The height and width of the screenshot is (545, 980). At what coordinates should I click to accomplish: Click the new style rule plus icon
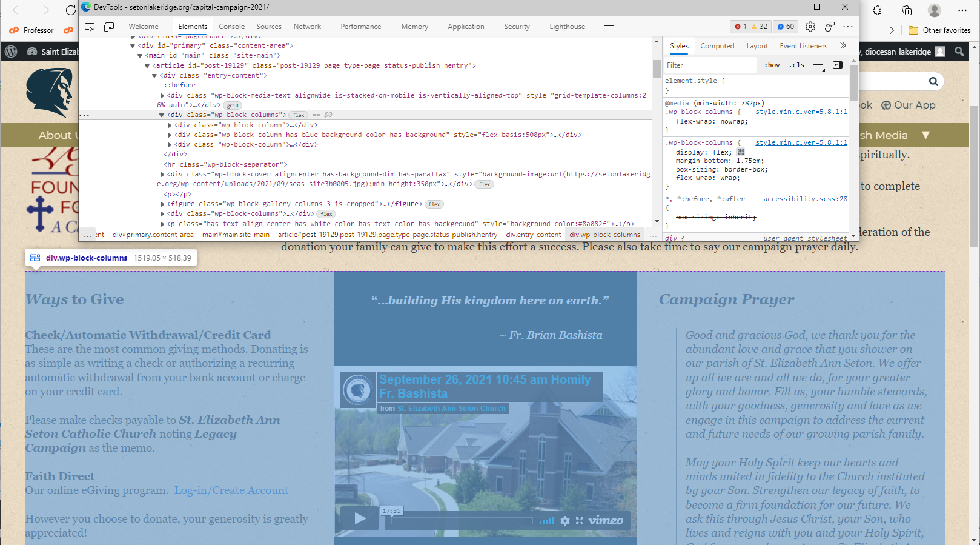[818, 65]
